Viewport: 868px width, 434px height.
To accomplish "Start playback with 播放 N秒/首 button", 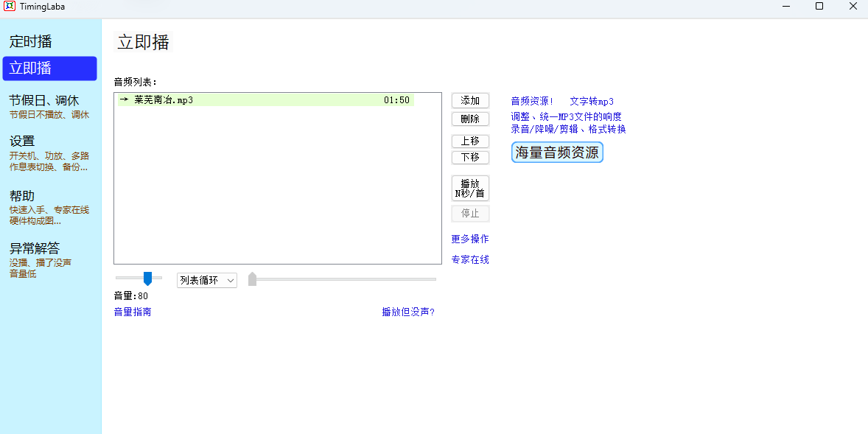I will click(x=470, y=188).
